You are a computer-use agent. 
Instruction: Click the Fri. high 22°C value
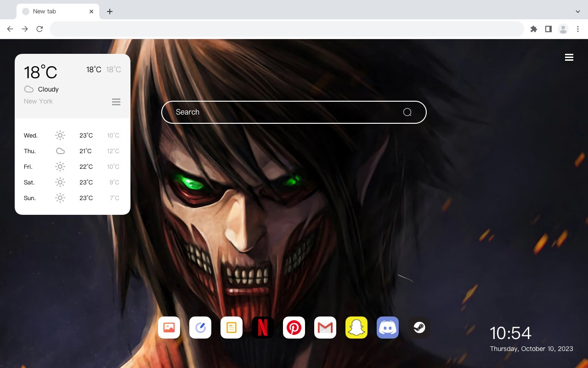[x=86, y=167]
